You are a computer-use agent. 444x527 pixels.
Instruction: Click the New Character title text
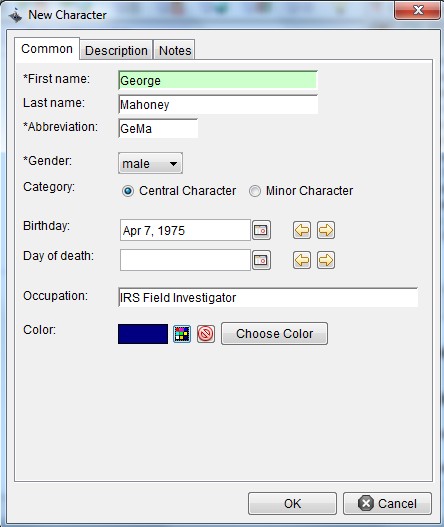pyautogui.click(x=67, y=15)
